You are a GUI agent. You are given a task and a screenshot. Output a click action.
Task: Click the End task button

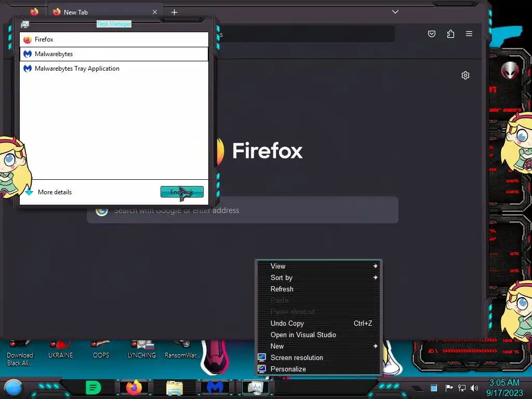(182, 192)
